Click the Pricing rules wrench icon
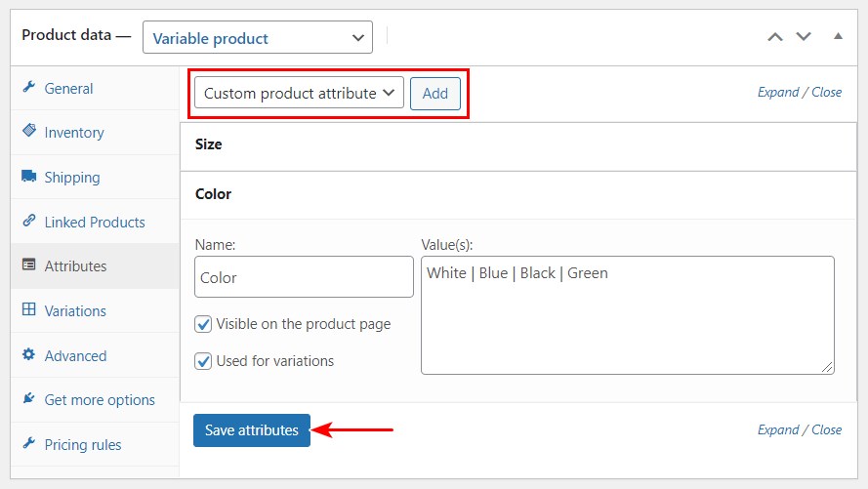Screen dimensions: 868x489 point(28,443)
